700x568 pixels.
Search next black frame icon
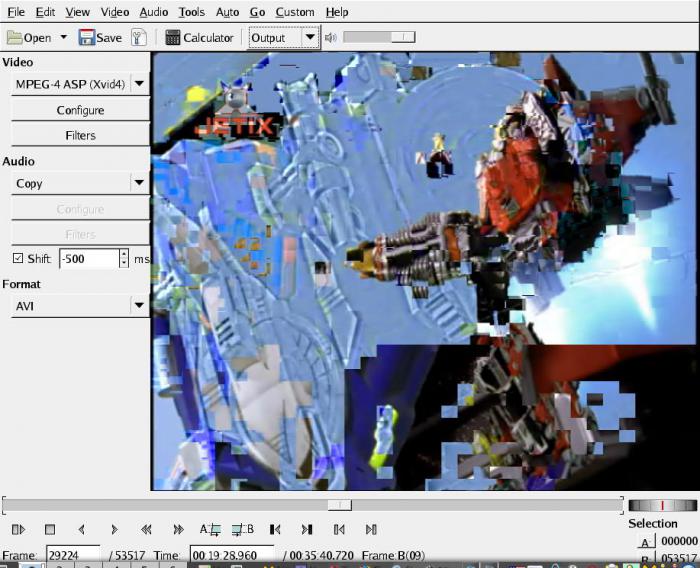307,530
